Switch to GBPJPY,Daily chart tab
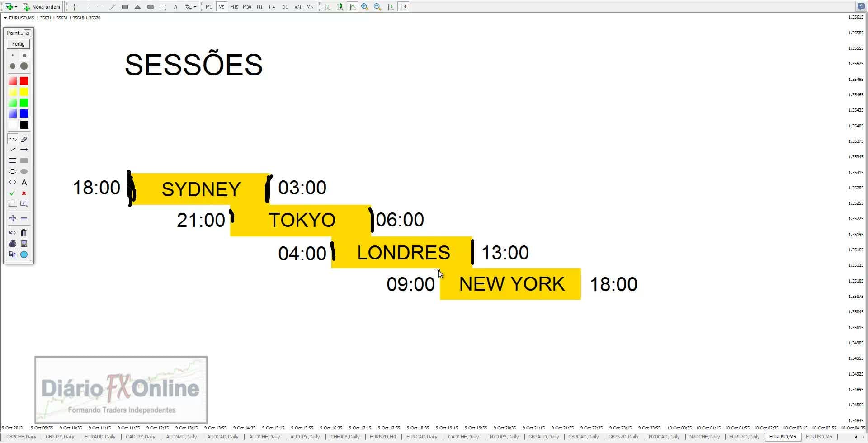The image size is (868, 443). pyautogui.click(x=60, y=437)
